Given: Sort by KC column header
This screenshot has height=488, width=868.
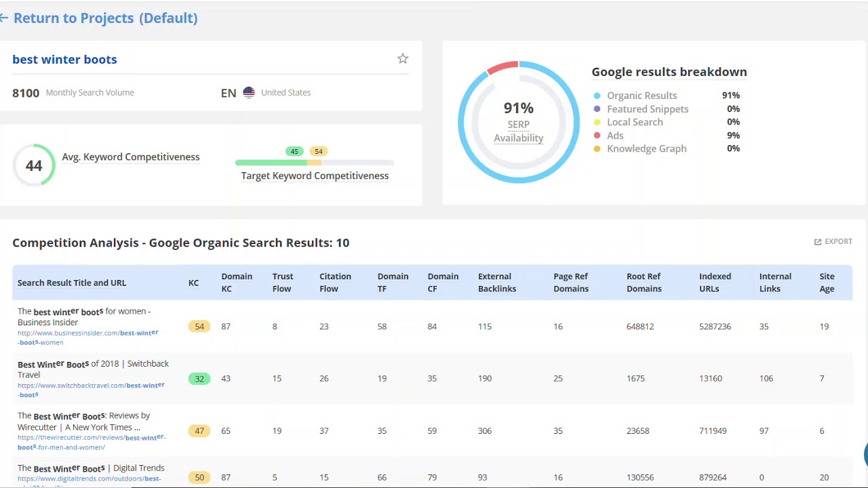Looking at the screenshot, I should pyautogui.click(x=194, y=283).
